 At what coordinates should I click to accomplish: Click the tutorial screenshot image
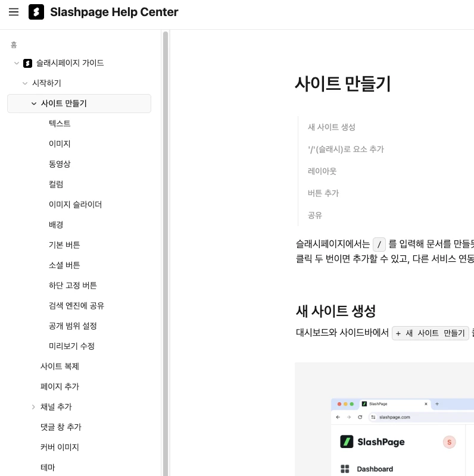[x=384, y=419]
